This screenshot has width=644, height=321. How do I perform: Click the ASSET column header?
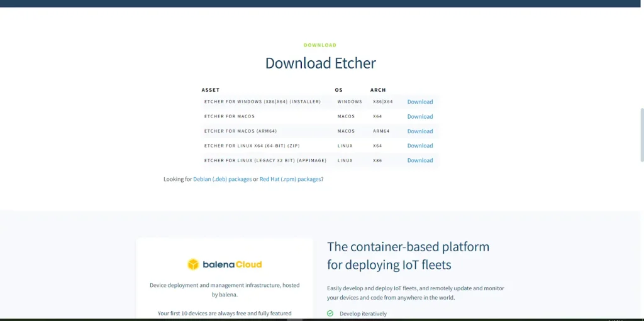(x=210, y=90)
